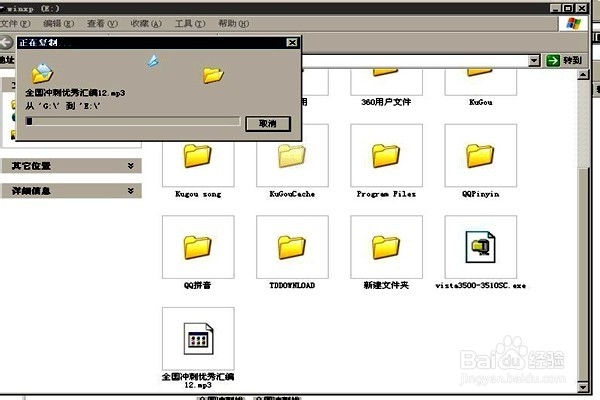Select the 新建文件夹 folder
Image resolution: width=600 pixels, height=400 pixels.
tap(386, 247)
